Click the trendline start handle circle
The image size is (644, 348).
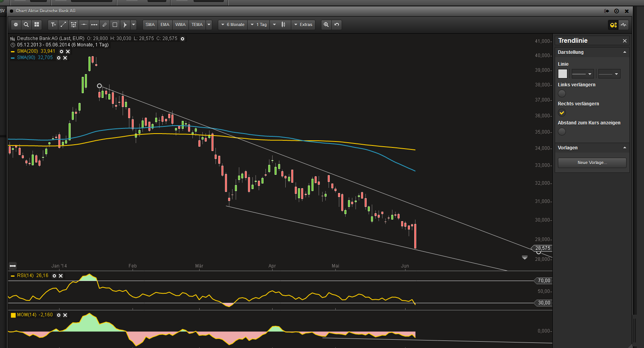(100, 86)
